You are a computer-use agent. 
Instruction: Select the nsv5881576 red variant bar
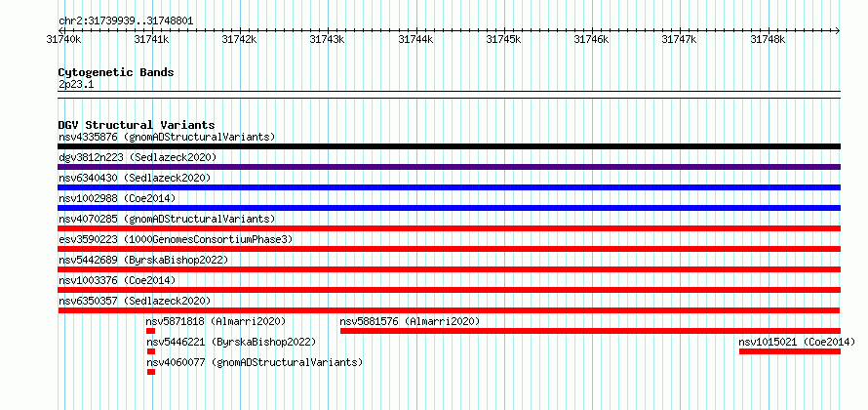tap(590, 331)
